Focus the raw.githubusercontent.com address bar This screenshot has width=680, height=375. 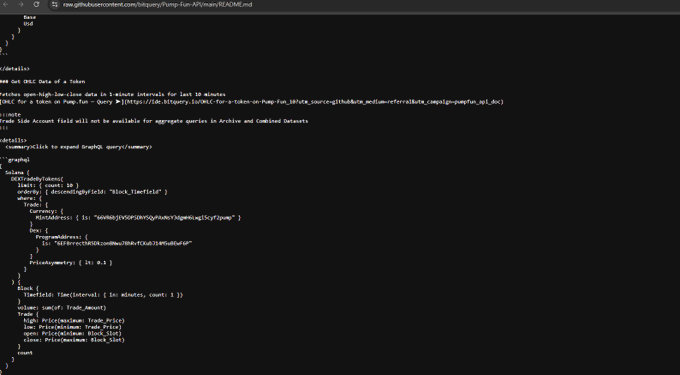pos(157,4)
